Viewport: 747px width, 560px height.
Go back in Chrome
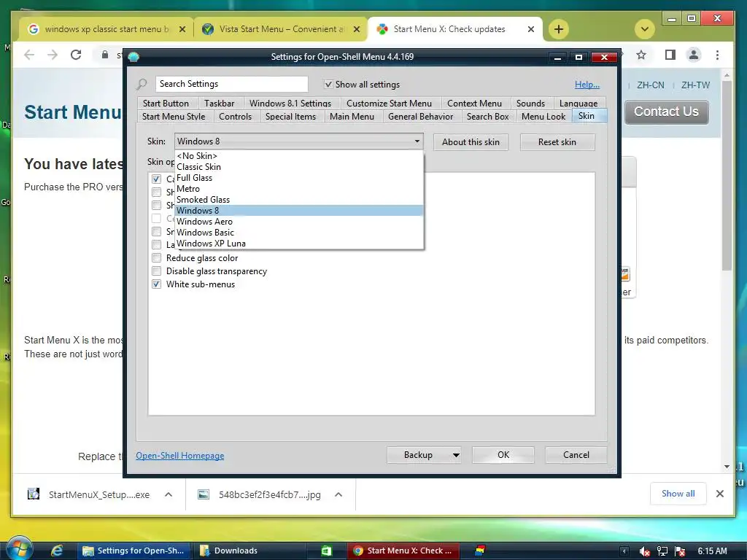[29, 55]
